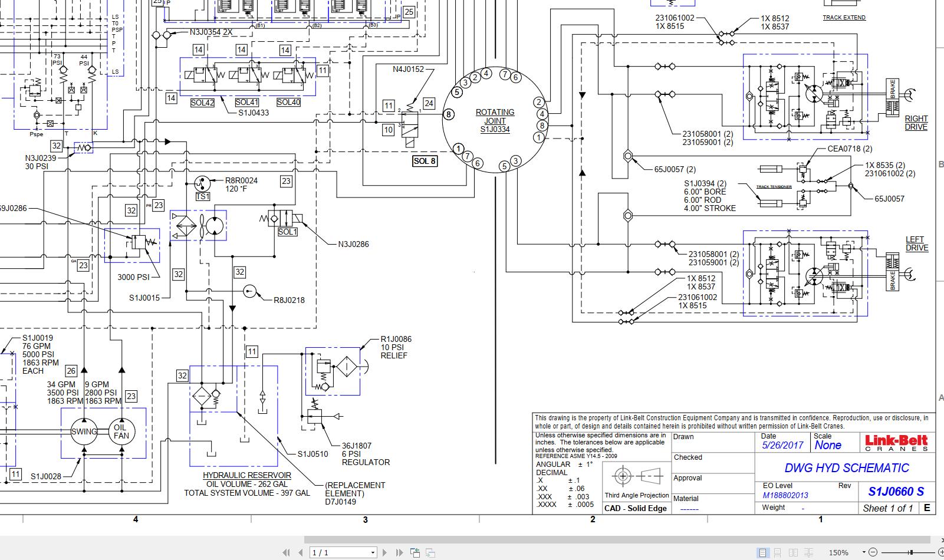Click the Previous View icon
The image size is (944, 560).
[x=415, y=552]
